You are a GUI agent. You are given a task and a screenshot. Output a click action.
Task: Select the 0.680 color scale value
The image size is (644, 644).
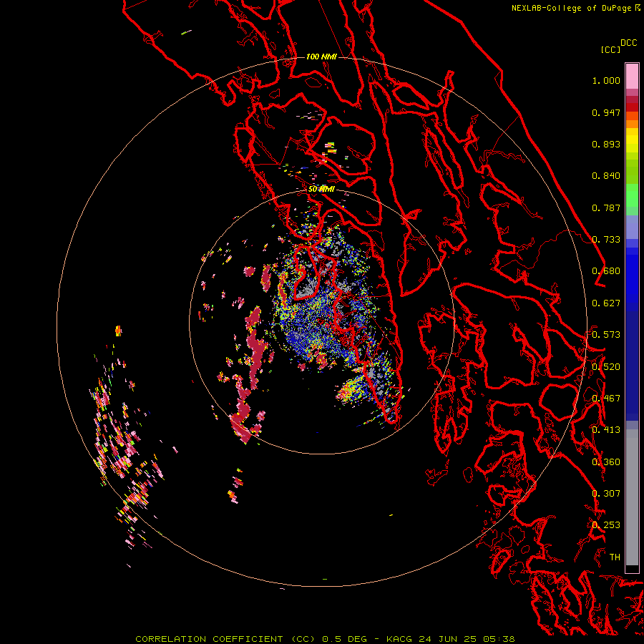(x=606, y=271)
